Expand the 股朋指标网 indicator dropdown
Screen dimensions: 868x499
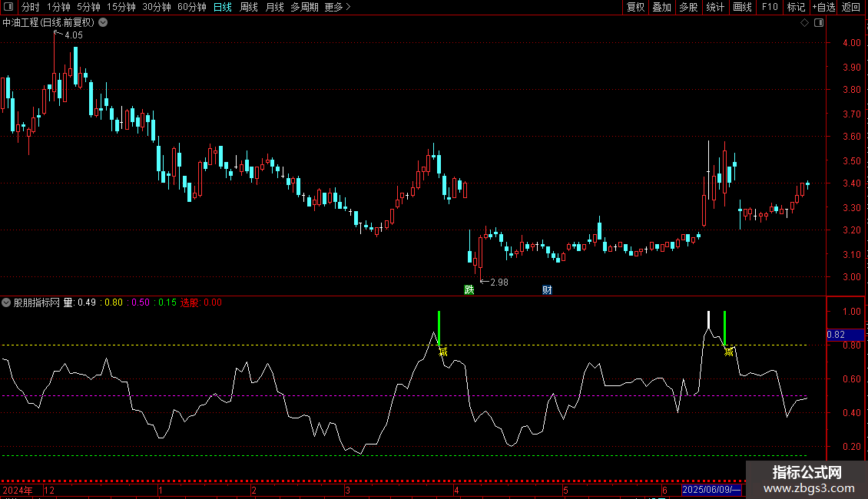tap(6, 302)
